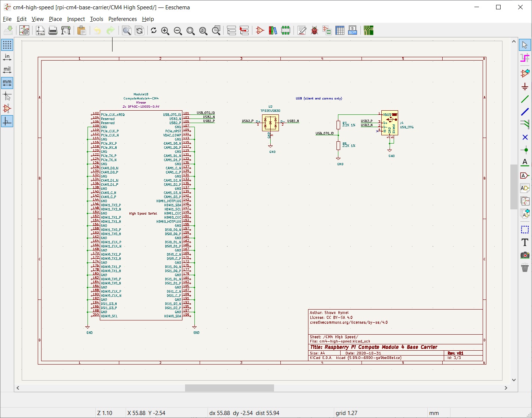This screenshot has height=418, width=532.
Task: Open the hierarchy navigator
Action: tap(232, 30)
